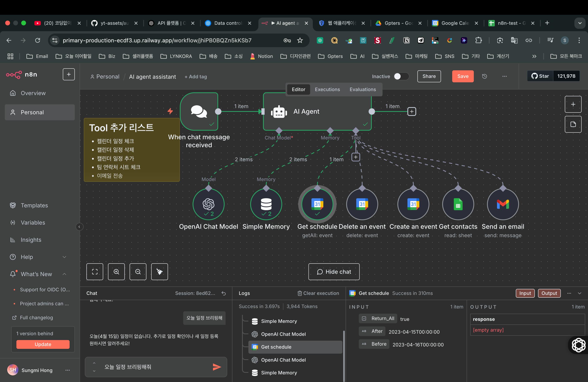The width and height of the screenshot is (588, 382).
Task: Open workflow history clock icon
Action: 484,76
